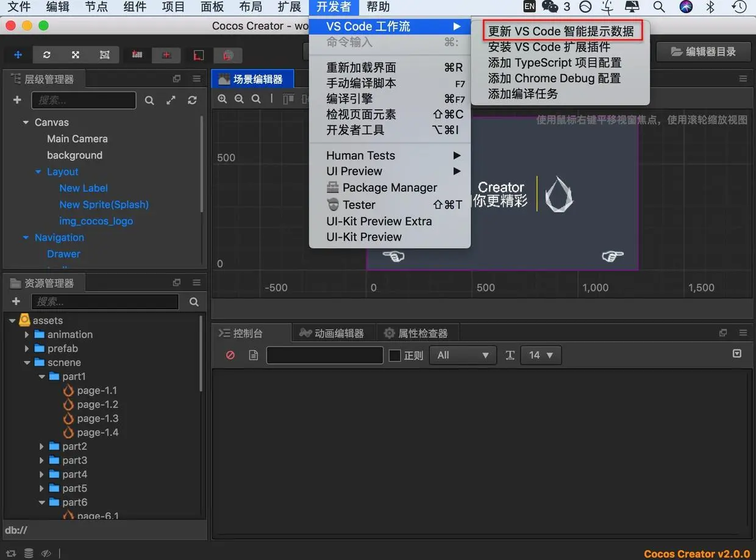Select the Move transform tool

click(x=17, y=54)
